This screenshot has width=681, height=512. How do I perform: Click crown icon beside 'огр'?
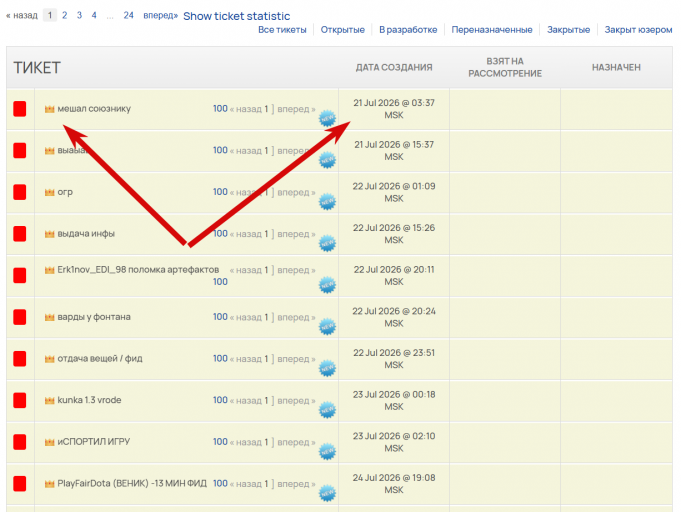pos(50,192)
